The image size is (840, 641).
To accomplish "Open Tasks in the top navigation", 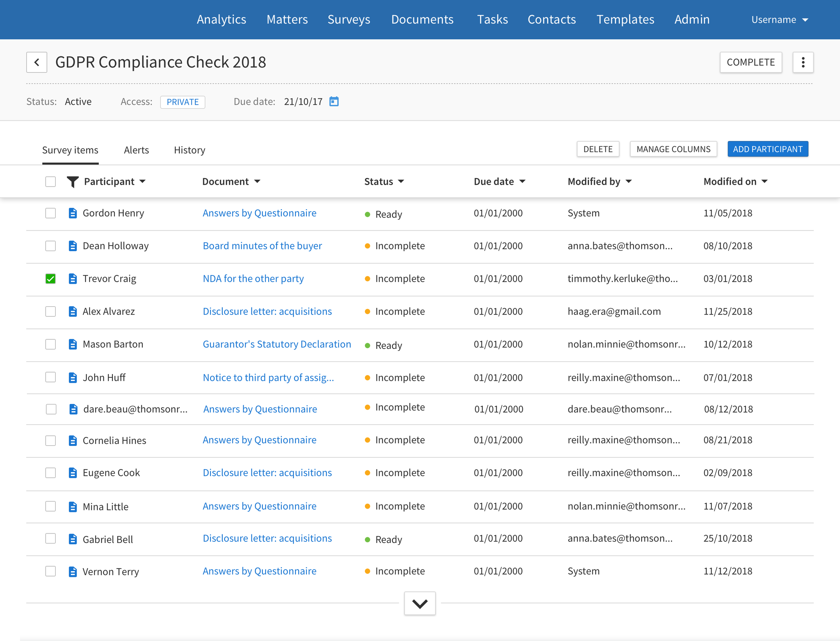I will click(493, 19).
